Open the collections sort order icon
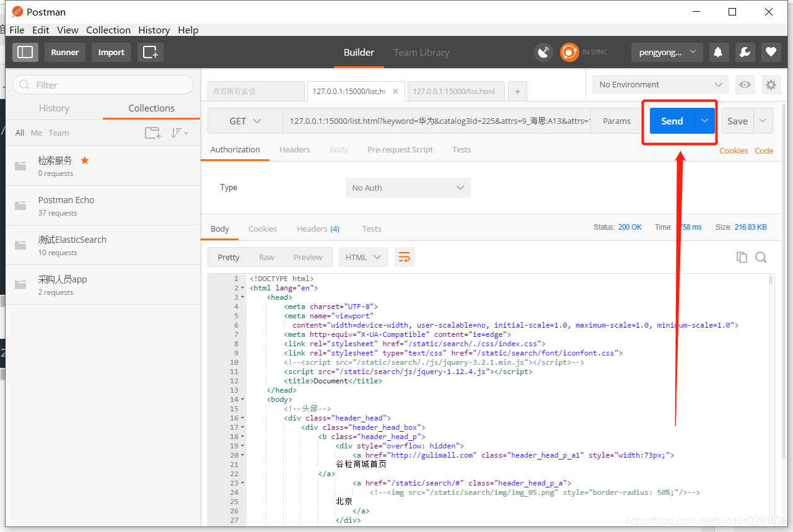Viewport: 793px width, 532px height. pyautogui.click(x=179, y=133)
